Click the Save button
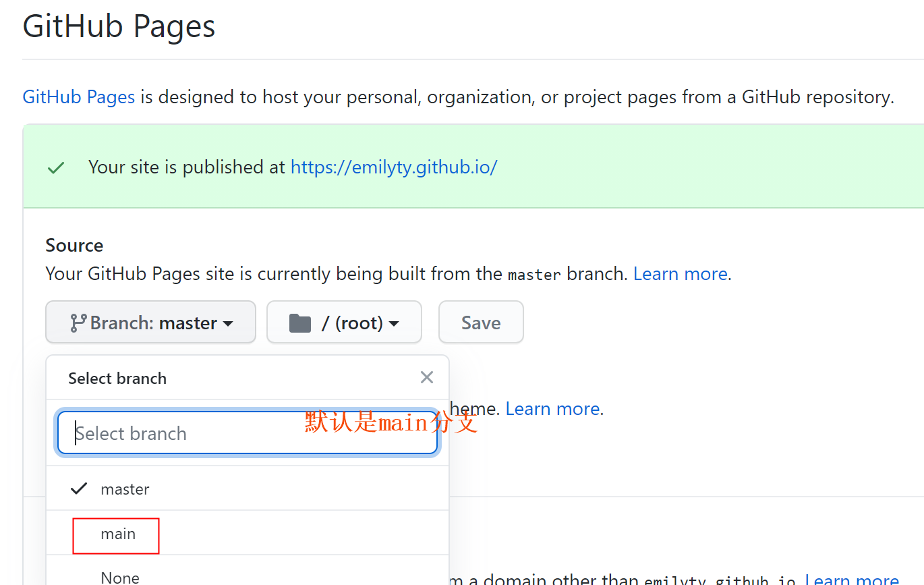Viewport: 924px width, 585px height. click(x=481, y=323)
